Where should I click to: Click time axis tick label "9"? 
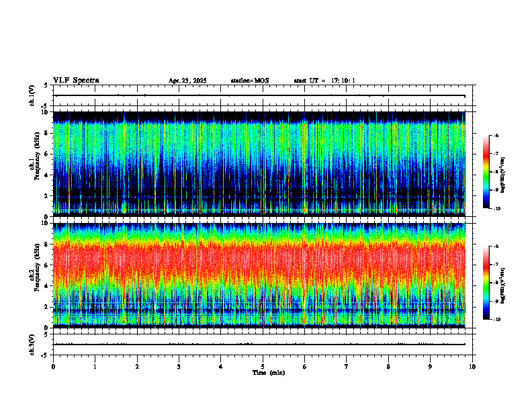430,367
